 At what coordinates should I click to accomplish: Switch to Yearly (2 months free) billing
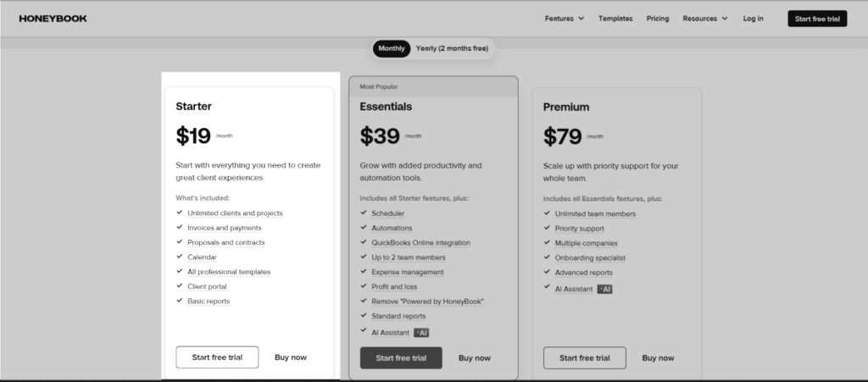coord(452,48)
